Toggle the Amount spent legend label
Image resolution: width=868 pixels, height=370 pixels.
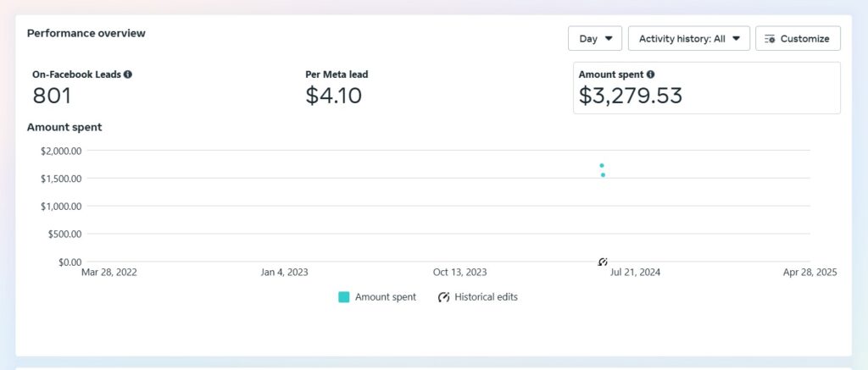click(386, 297)
